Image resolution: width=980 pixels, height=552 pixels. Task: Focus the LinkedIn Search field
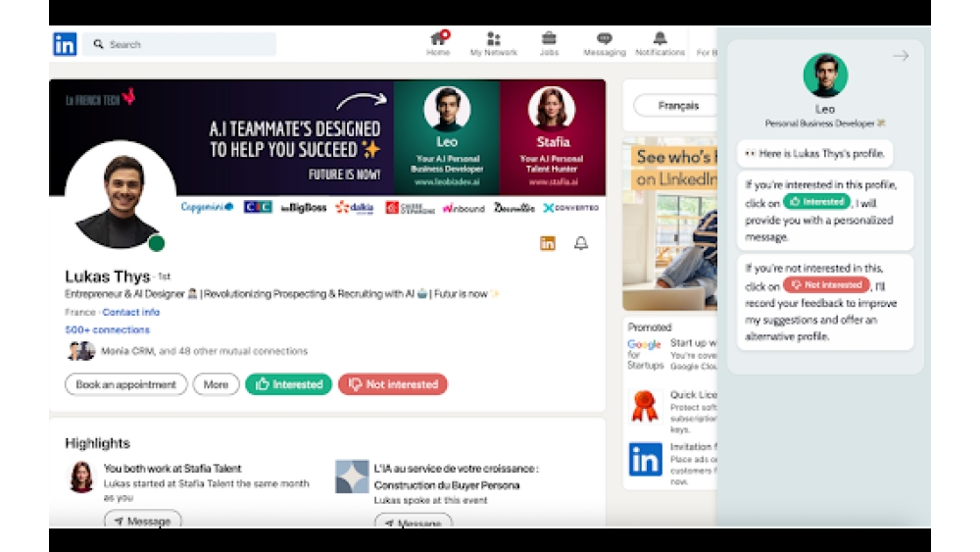(x=179, y=44)
